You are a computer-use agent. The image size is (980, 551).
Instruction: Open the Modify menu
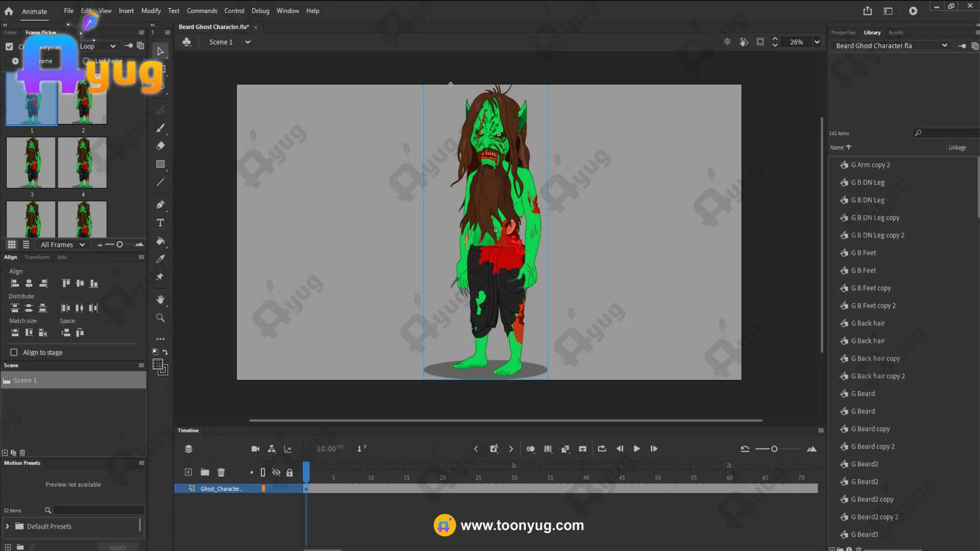point(151,11)
